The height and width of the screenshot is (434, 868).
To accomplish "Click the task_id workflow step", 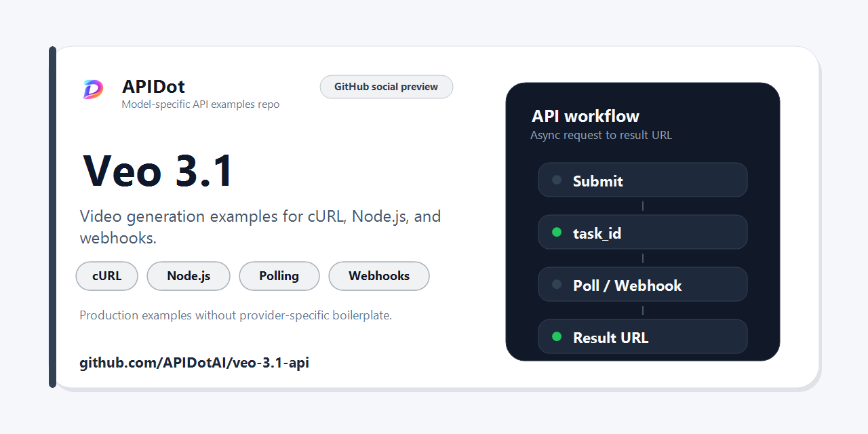I will [643, 232].
